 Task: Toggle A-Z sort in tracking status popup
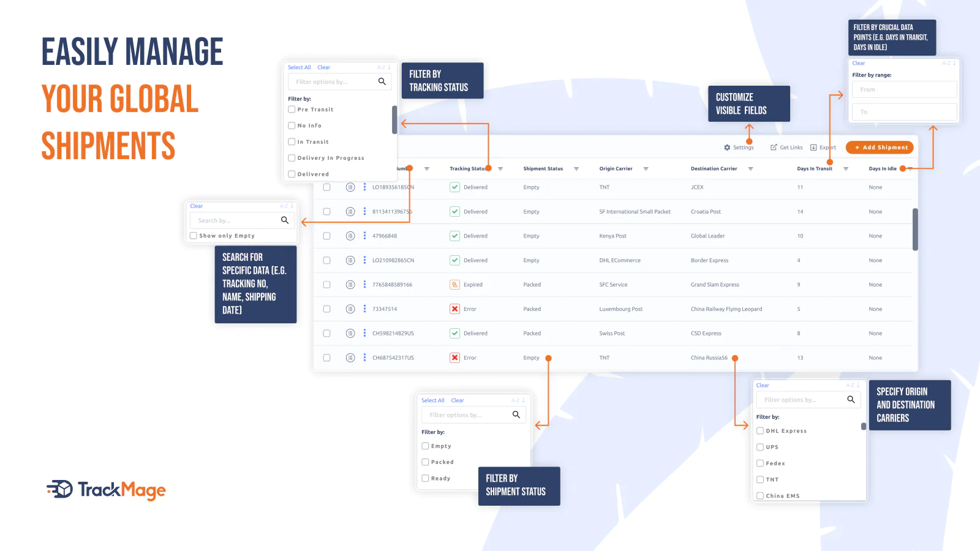pos(384,67)
